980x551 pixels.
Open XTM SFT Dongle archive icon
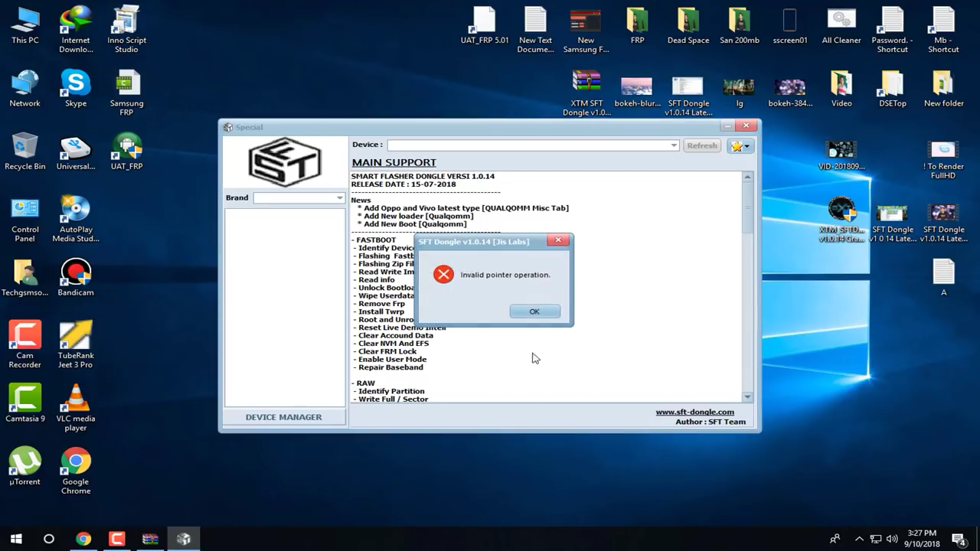tap(586, 93)
